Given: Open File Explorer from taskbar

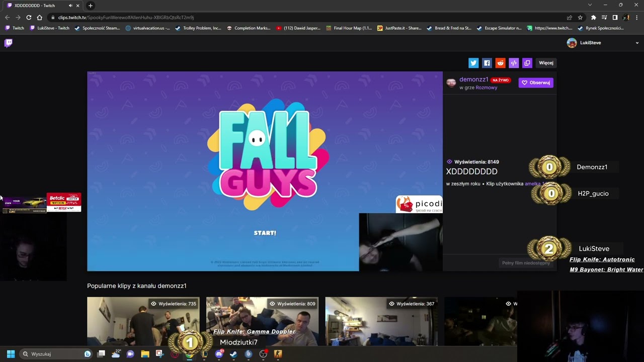Looking at the screenshot, I should [x=145, y=354].
